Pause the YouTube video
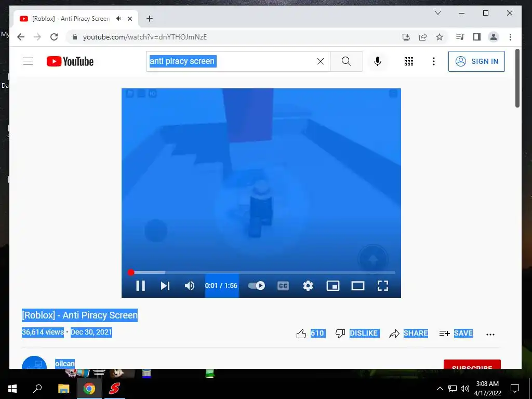The height and width of the screenshot is (399, 532). click(140, 286)
